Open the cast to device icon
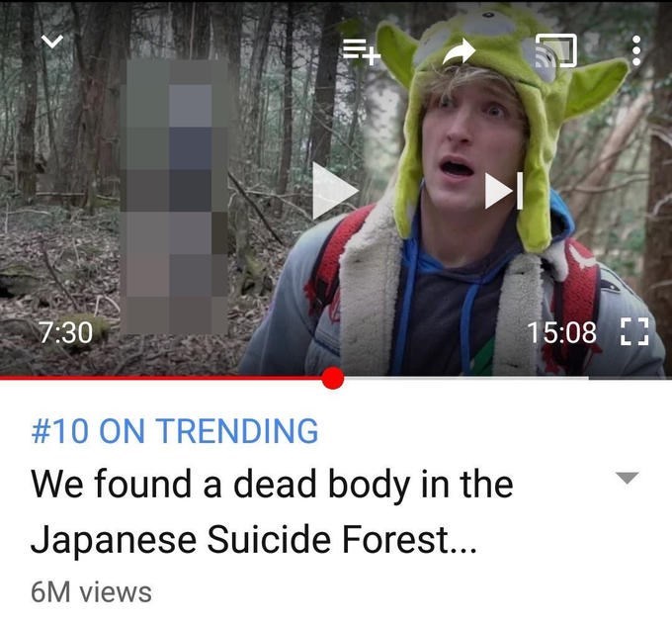672x625 pixels. coord(555,50)
